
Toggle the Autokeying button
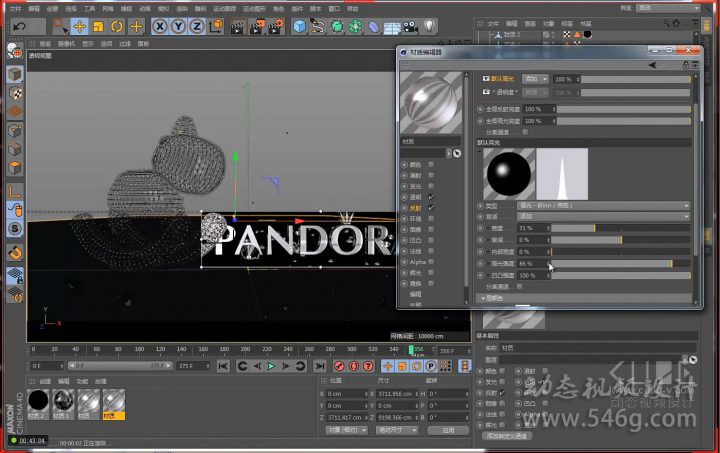point(354,366)
